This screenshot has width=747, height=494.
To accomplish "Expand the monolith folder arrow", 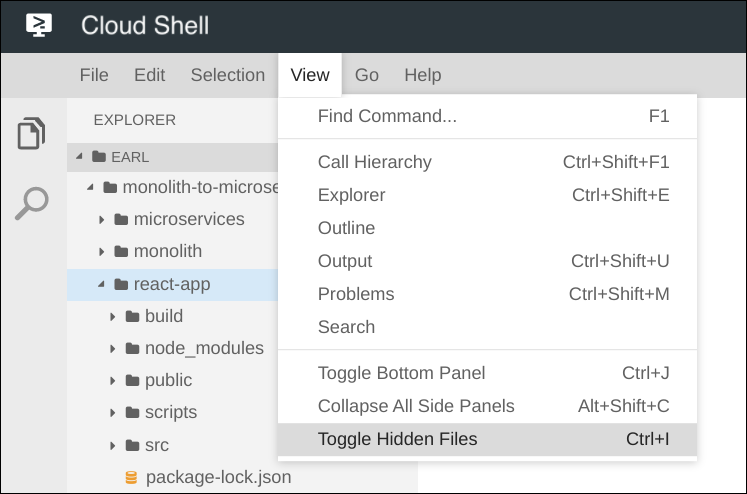I will point(102,252).
